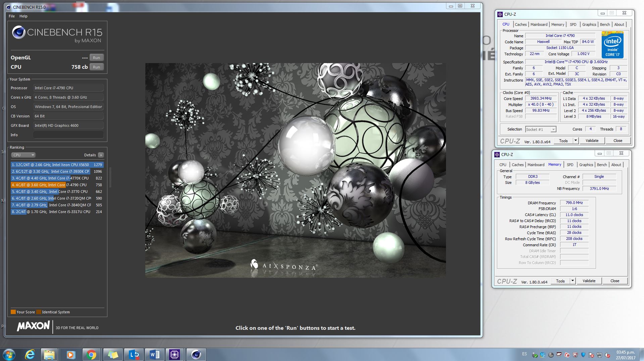Click the taskbar clock showing 03:45 p.m.
The width and height of the screenshot is (644, 361).
point(626,352)
